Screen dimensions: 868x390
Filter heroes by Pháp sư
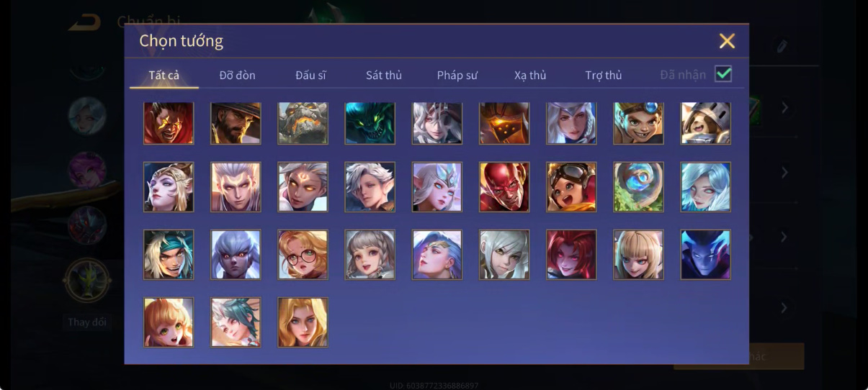(457, 75)
